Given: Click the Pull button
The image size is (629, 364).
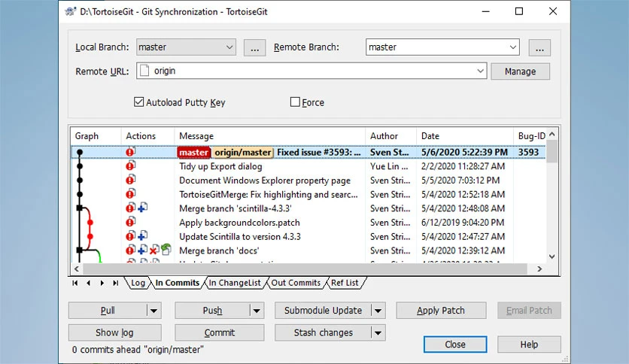Looking at the screenshot, I should 108,311.
